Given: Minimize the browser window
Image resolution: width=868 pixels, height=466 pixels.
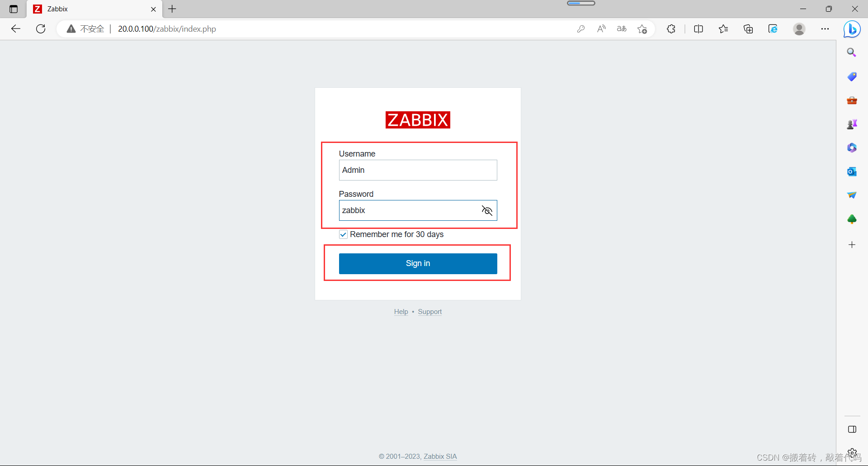Looking at the screenshot, I should click(803, 9).
